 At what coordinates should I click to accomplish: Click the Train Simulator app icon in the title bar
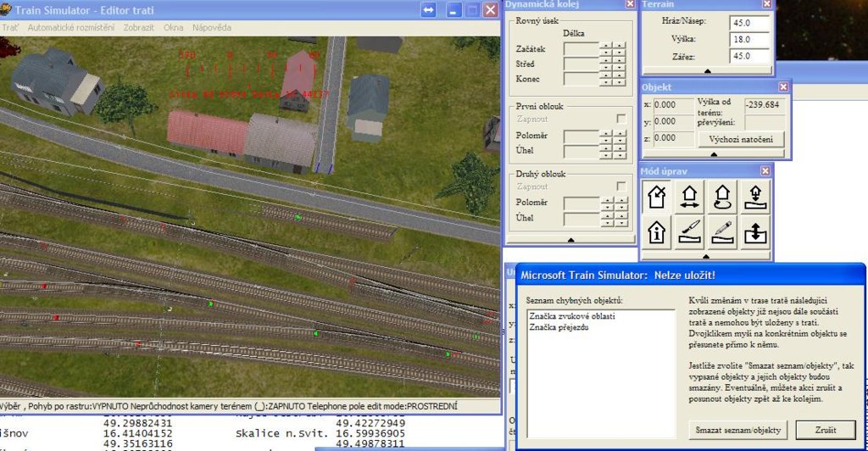(6, 10)
